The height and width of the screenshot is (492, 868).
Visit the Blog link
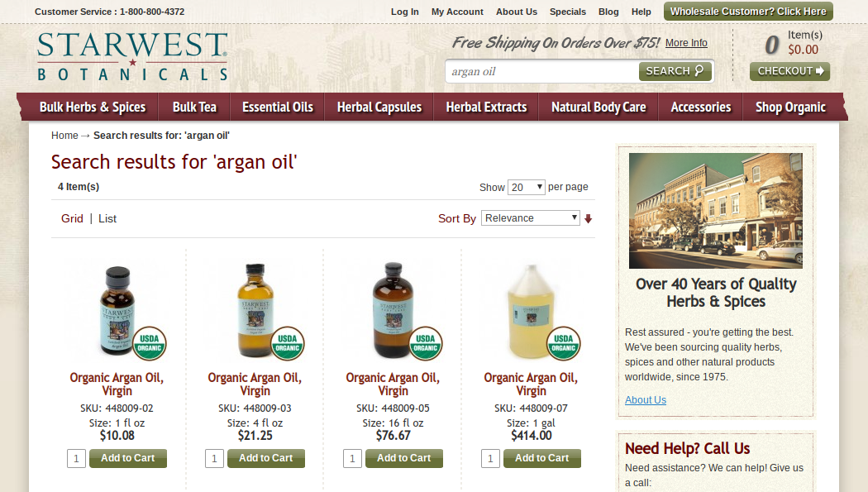point(608,12)
